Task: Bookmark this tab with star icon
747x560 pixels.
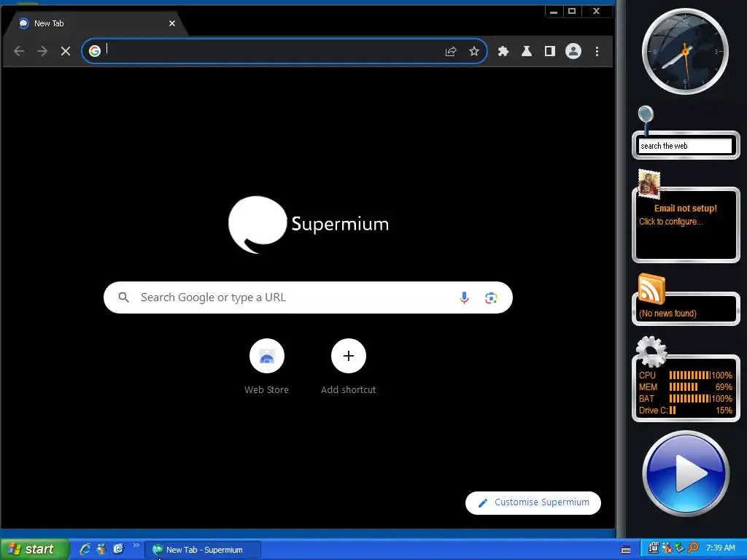Action: 474,51
